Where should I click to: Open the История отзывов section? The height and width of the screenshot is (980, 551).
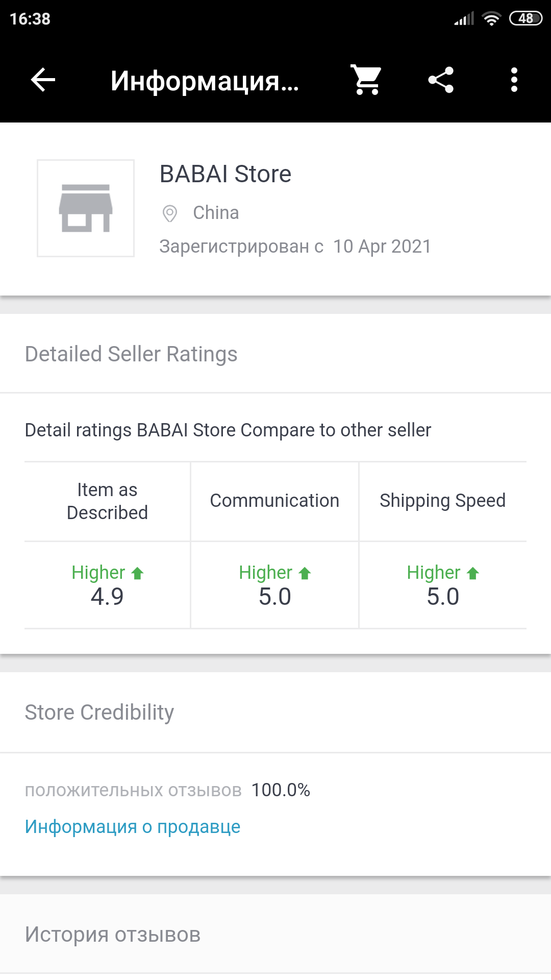click(113, 935)
